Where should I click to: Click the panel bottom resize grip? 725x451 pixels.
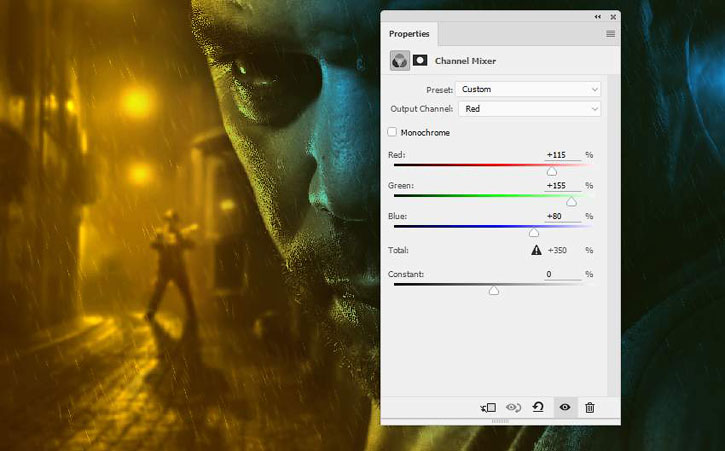(x=500, y=421)
